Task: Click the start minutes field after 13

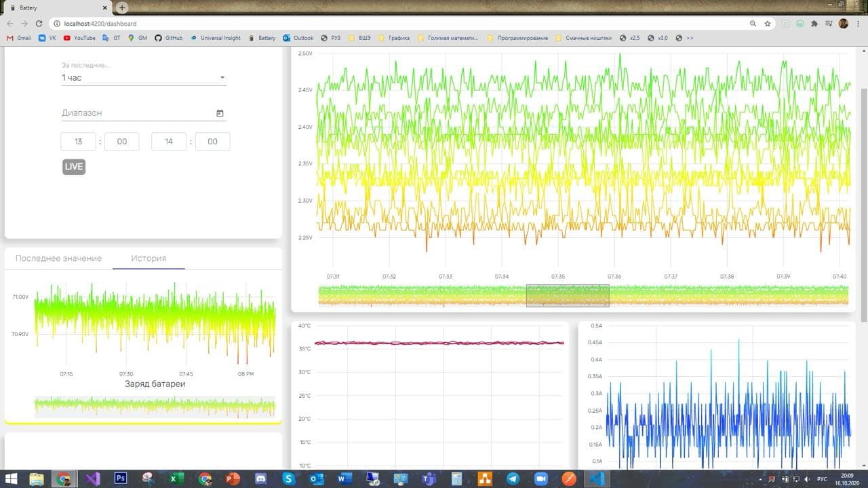Action: tap(122, 142)
